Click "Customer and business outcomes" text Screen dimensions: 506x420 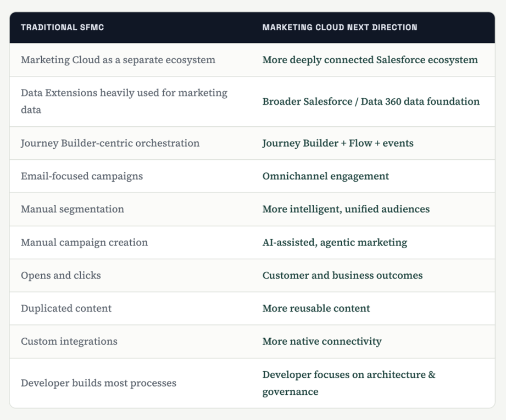(x=342, y=276)
